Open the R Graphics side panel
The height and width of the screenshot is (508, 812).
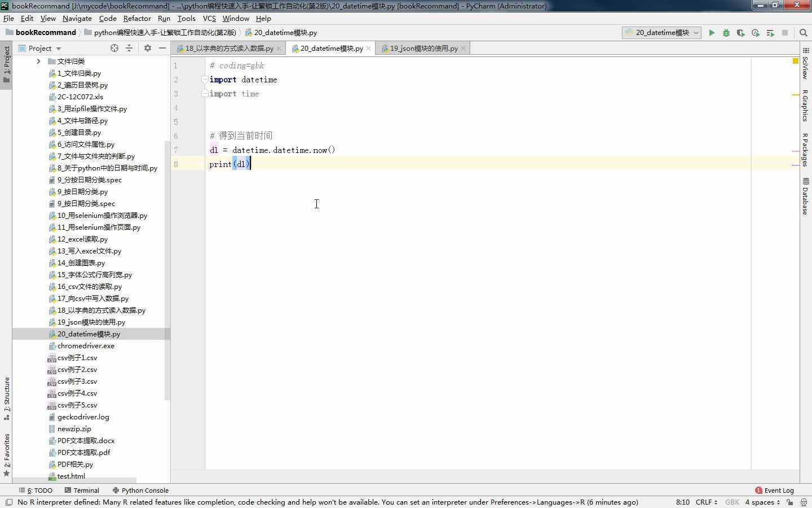tap(805, 106)
